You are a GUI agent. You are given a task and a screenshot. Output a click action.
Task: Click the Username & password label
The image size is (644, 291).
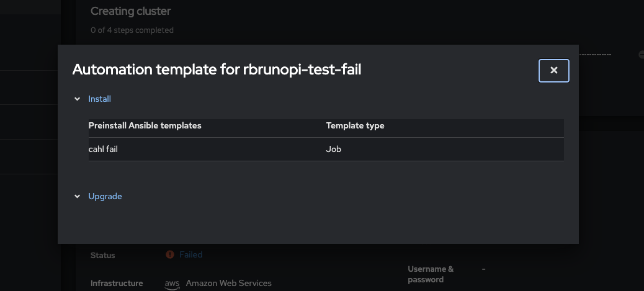(431, 274)
